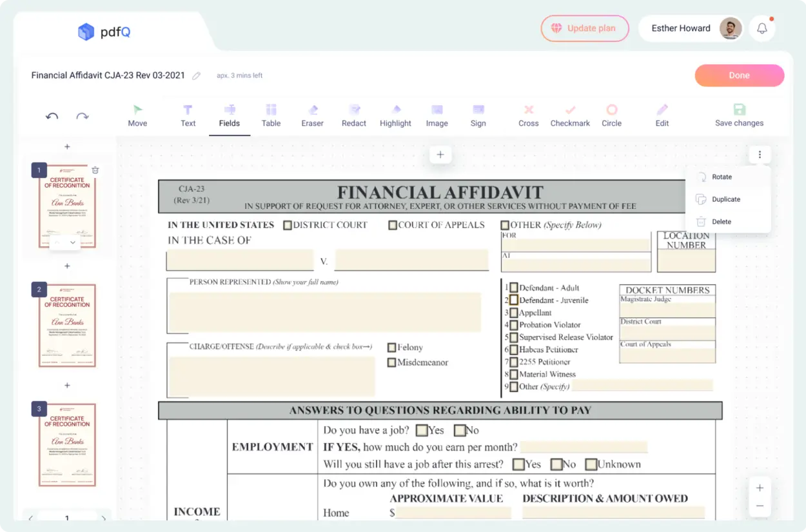
Task: Choose Duplicate from the page menu
Action: (725, 199)
